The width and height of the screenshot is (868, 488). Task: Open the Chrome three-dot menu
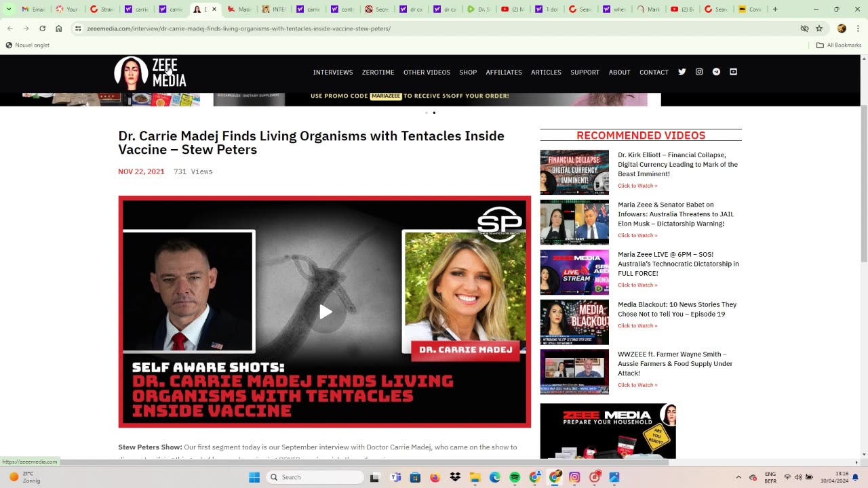[857, 28]
